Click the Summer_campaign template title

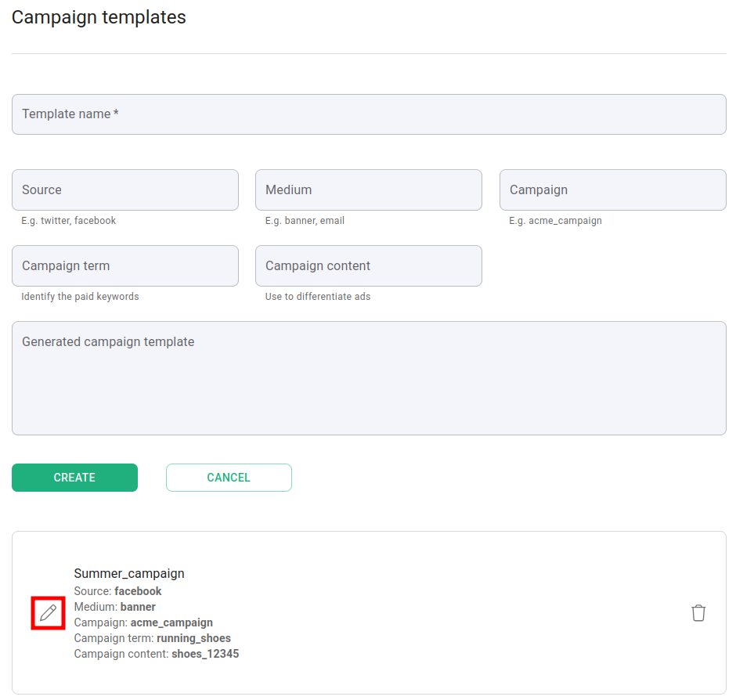(x=129, y=574)
